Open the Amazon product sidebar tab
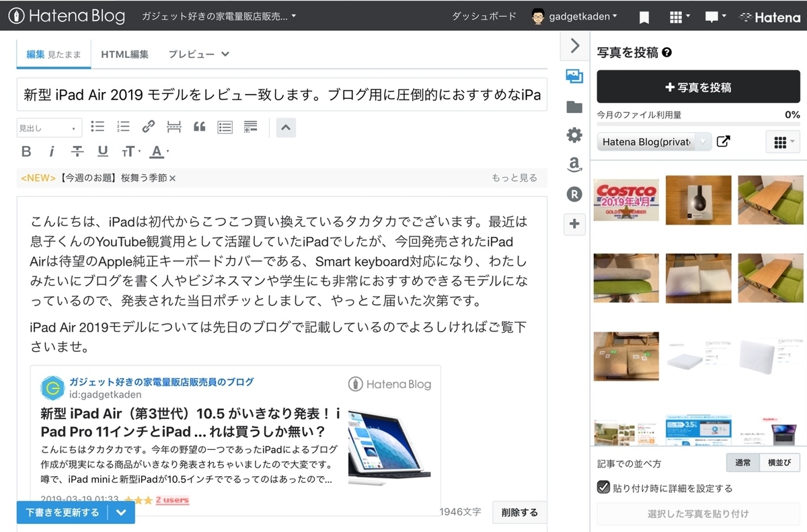The image size is (807, 532). [x=574, y=165]
